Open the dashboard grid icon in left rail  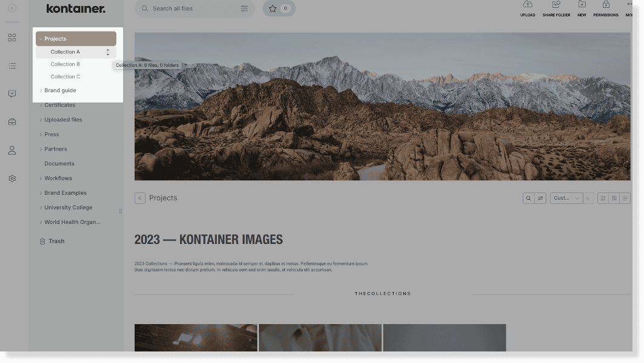[12, 38]
